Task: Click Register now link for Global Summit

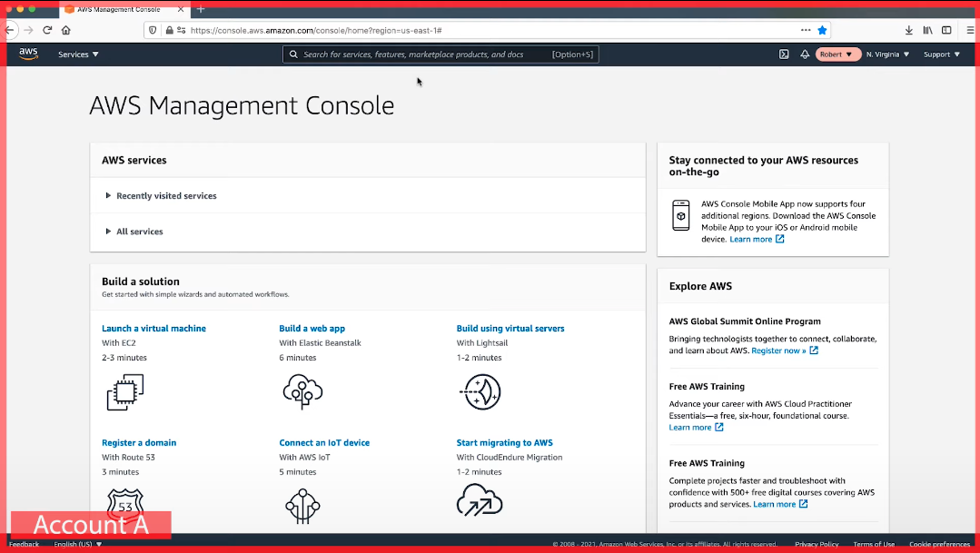Action: tap(778, 351)
